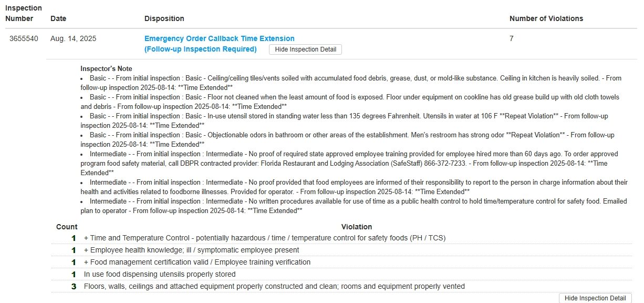This screenshot has width=644, height=303.
Task: Click the violations total of 7
Action: 512,38
